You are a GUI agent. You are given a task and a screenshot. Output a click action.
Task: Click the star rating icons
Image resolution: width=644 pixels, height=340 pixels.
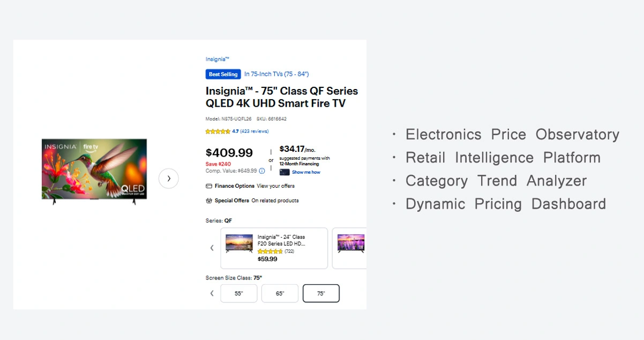click(x=218, y=131)
